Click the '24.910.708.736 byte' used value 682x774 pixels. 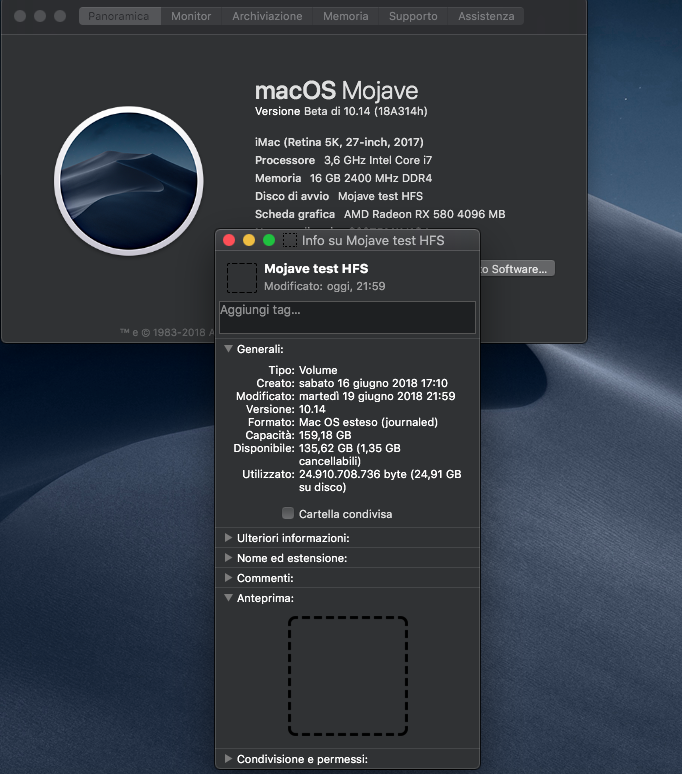(353, 474)
